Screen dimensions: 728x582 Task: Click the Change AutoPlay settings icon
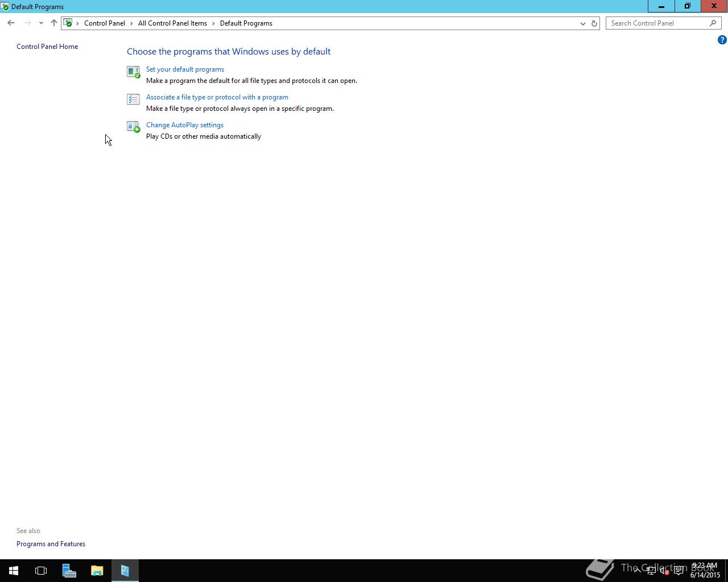coord(134,127)
